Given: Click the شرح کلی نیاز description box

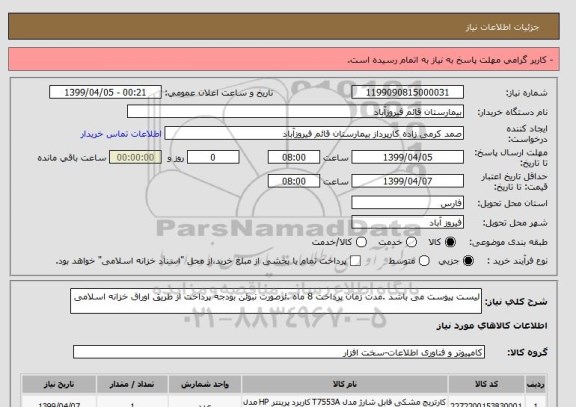Looking at the screenshot, I should point(276,301).
